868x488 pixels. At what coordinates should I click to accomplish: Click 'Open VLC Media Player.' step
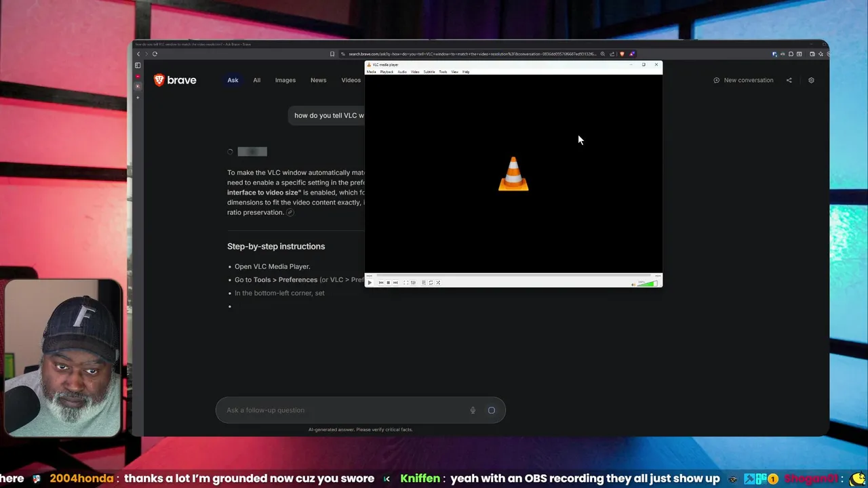point(272,266)
